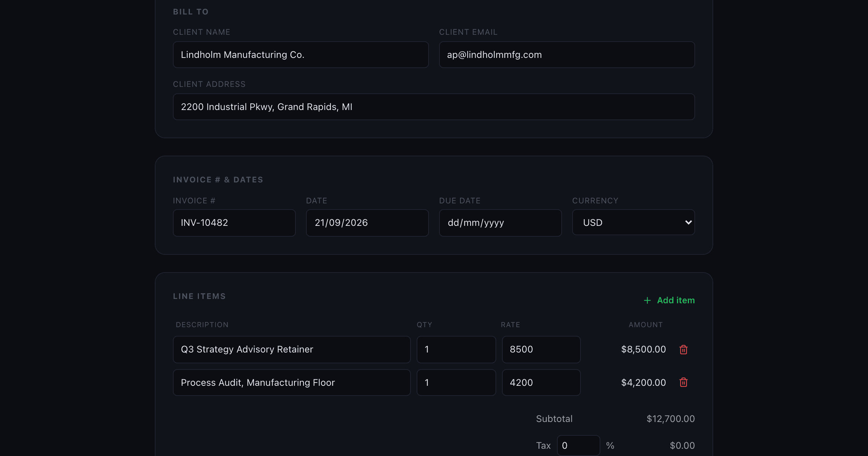The height and width of the screenshot is (456, 868).
Task: Click the QTY column header
Action: 424,325
